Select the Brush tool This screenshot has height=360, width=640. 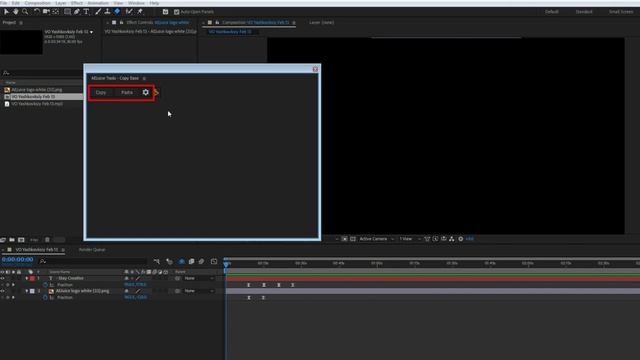(98, 12)
